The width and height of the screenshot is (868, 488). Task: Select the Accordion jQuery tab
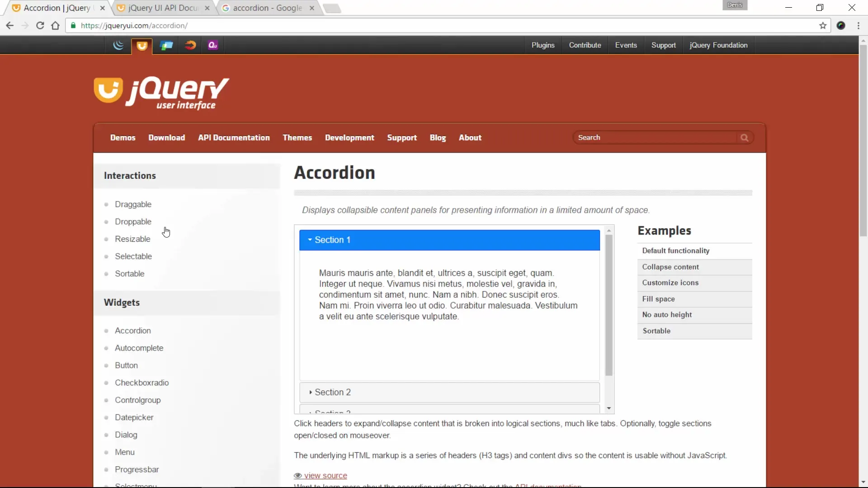57,8
